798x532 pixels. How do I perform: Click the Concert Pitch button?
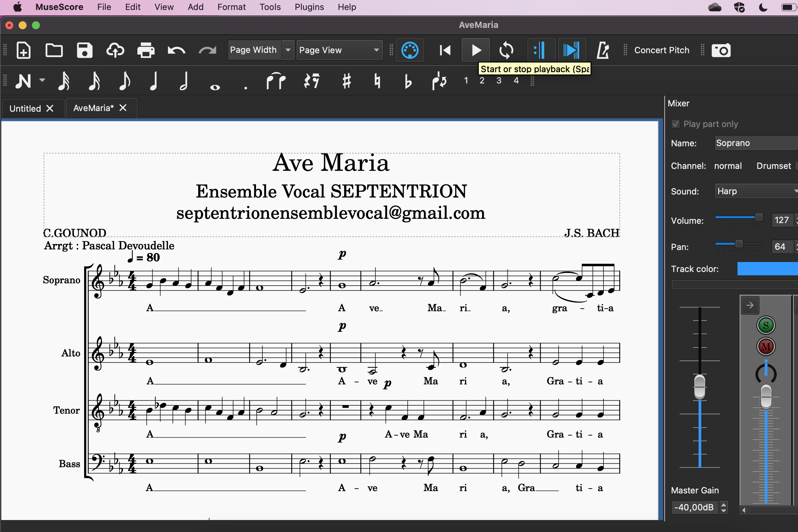[662, 50]
